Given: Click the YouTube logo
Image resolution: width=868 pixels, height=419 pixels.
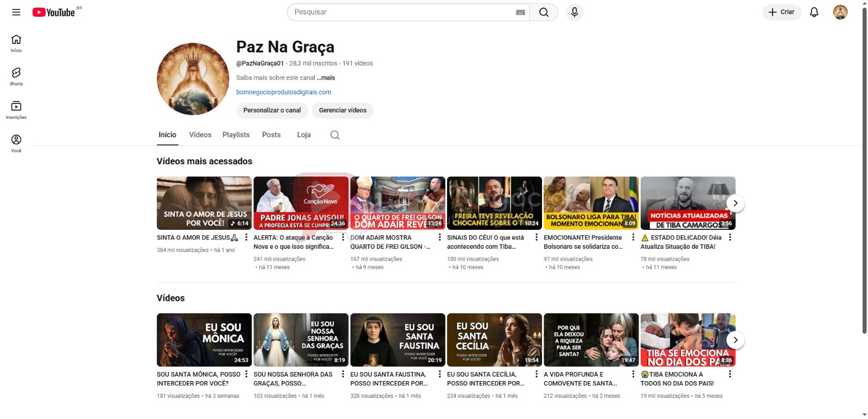Looking at the screenshot, I should click(x=54, y=12).
